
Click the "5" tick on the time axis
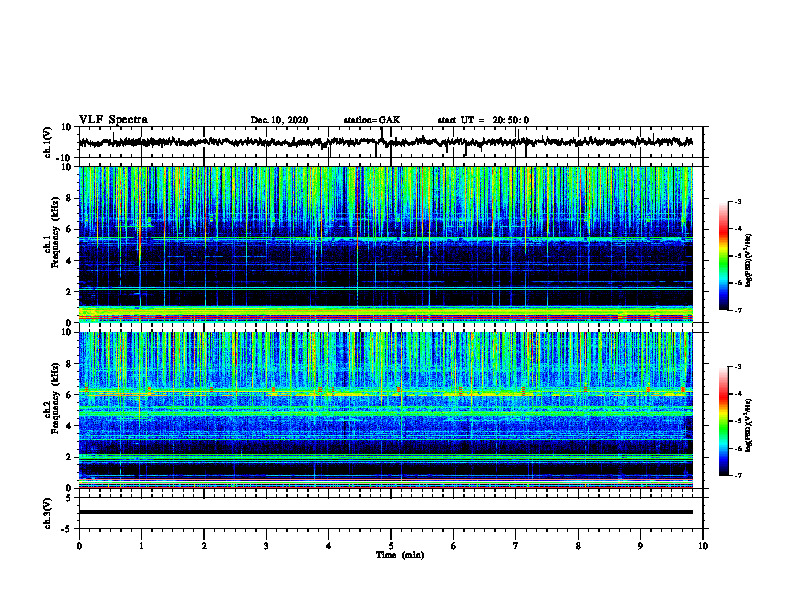click(x=391, y=546)
